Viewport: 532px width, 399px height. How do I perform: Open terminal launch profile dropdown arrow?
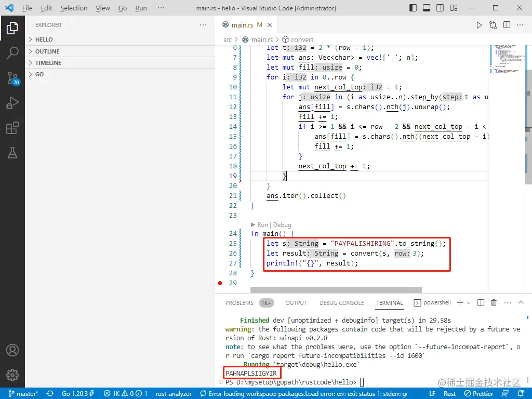[469, 303]
